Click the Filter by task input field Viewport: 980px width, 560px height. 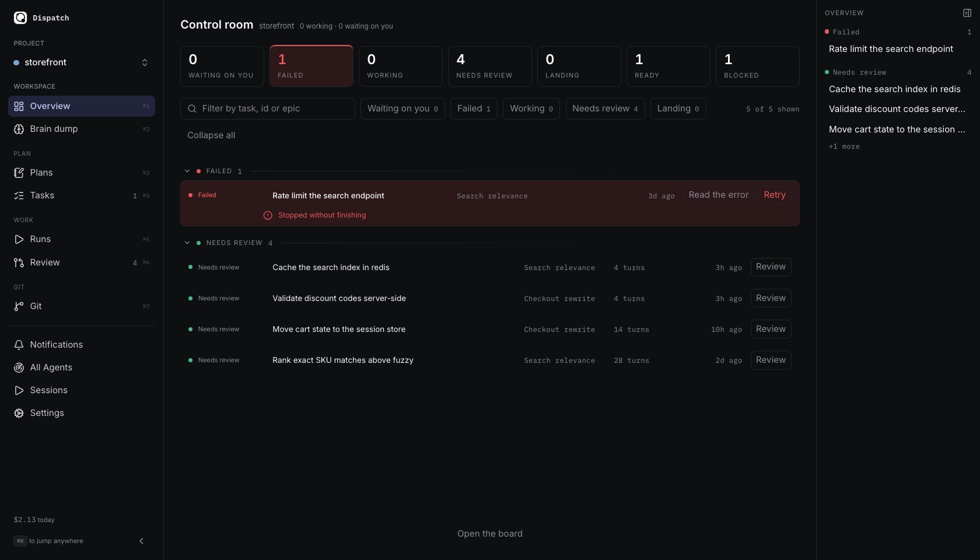coord(268,108)
